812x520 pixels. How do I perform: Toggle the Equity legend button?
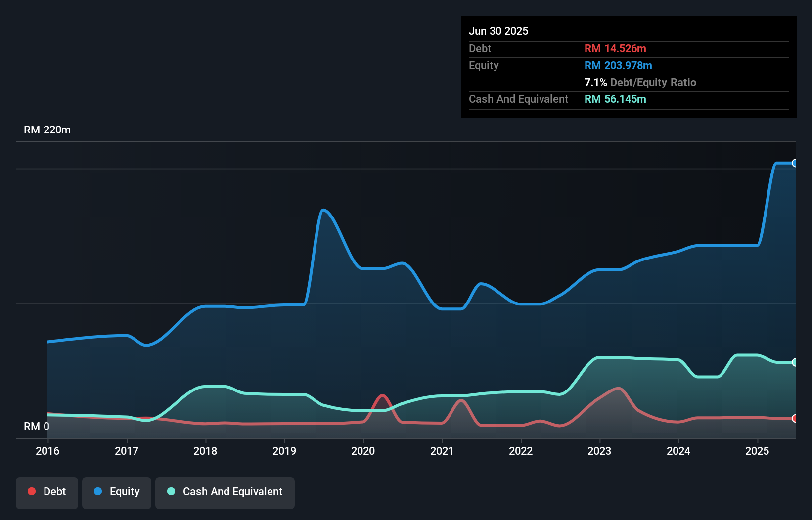pyautogui.click(x=117, y=493)
